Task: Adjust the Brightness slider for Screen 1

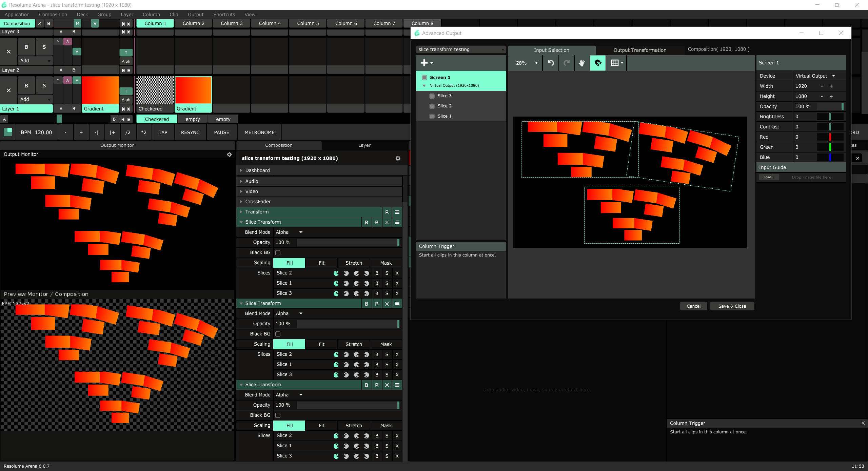Action: [830, 117]
